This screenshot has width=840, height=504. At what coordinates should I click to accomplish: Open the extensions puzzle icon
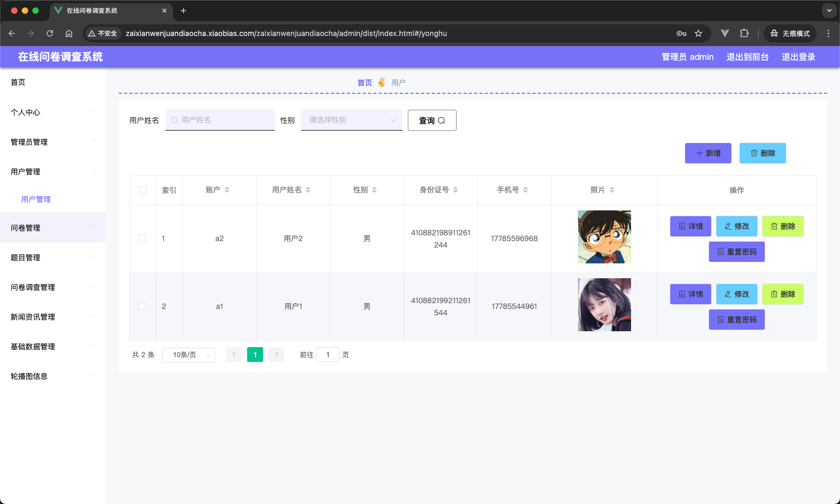pos(744,33)
